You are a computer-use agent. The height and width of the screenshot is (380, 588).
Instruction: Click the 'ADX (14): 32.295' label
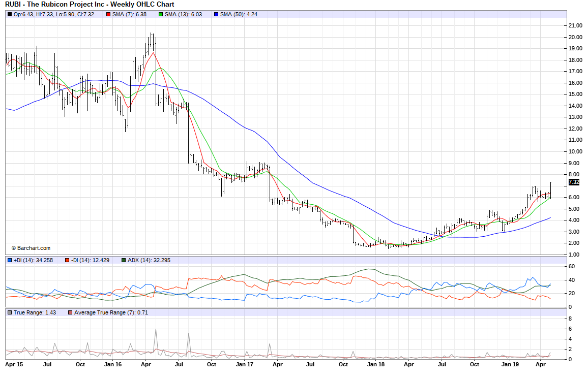(x=149, y=260)
